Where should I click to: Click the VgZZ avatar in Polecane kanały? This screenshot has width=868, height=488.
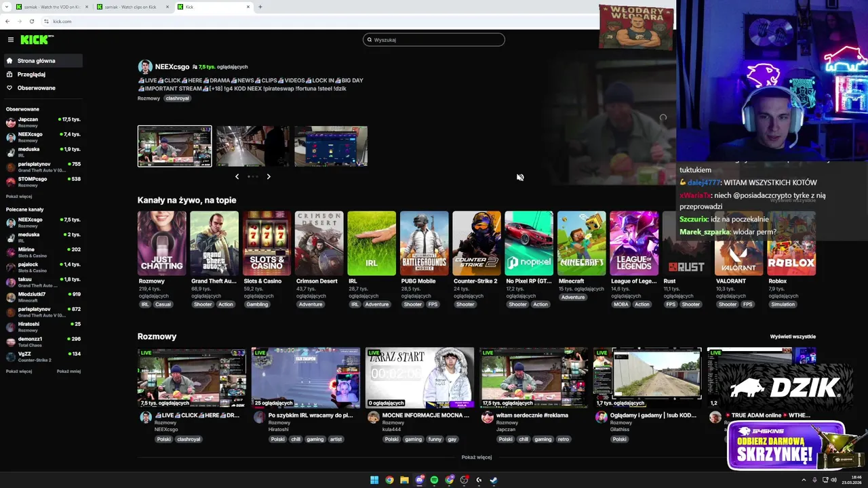pos(11,357)
